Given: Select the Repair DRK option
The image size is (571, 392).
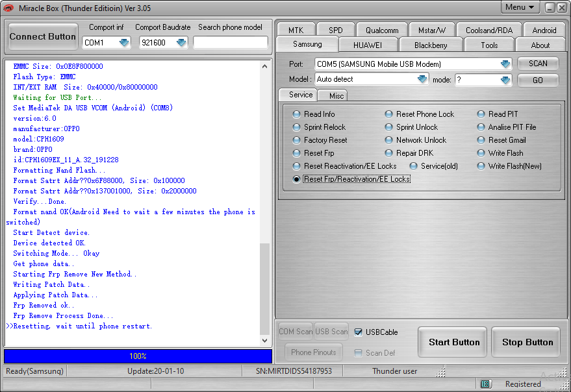Looking at the screenshot, I should pos(409,153).
